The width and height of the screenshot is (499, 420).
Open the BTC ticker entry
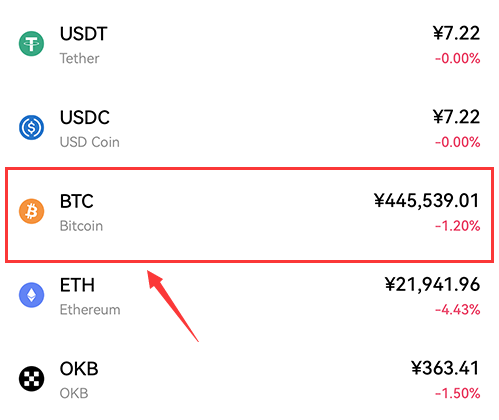(77, 201)
